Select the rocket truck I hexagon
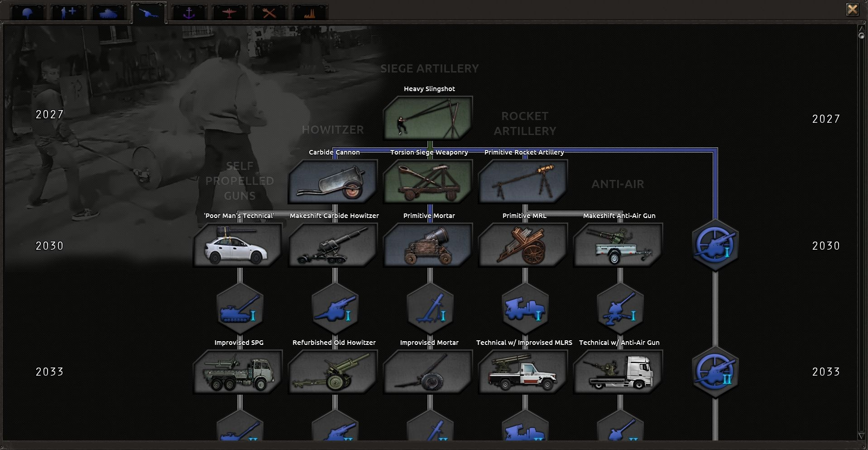 525,309
